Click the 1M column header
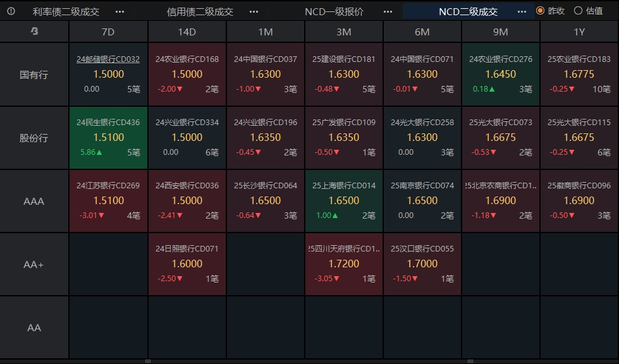 [266, 32]
